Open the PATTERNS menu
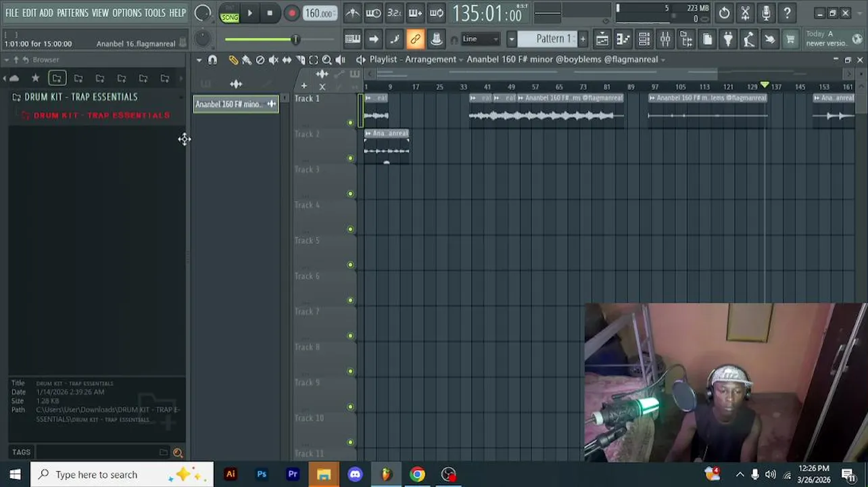Image resolution: width=868 pixels, height=487 pixels. point(72,13)
